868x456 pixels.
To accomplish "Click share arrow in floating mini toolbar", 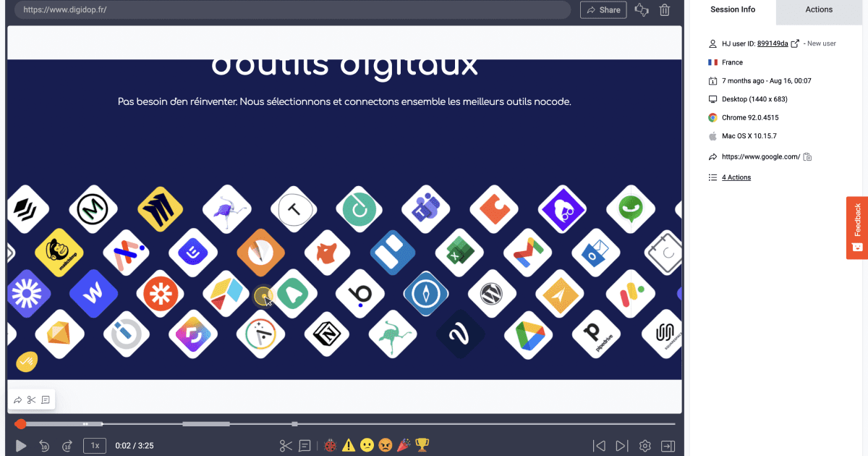I will pos(17,400).
